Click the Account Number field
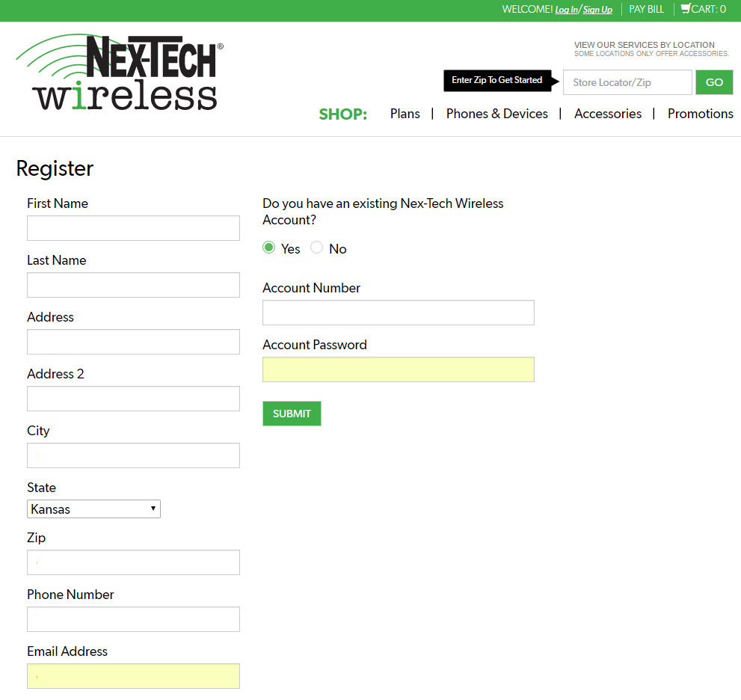This screenshot has height=700, width=741. click(399, 313)
